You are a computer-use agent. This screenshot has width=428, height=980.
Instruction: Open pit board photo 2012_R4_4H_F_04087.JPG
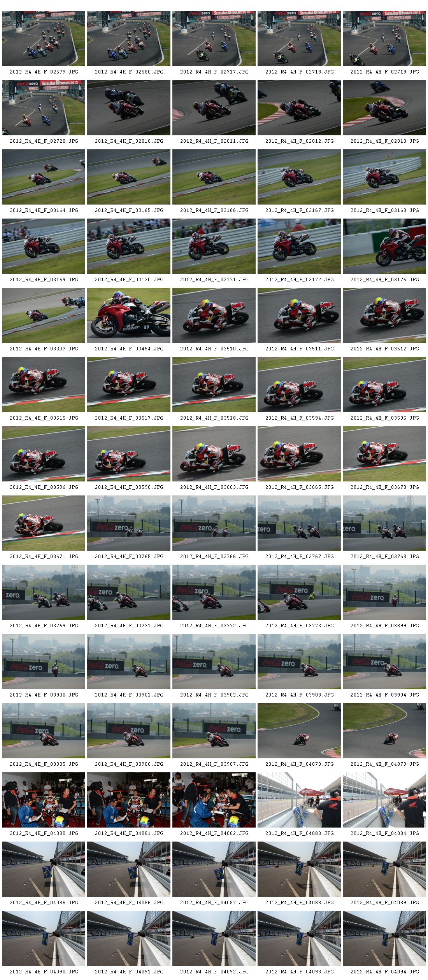[x=214, y=869]
